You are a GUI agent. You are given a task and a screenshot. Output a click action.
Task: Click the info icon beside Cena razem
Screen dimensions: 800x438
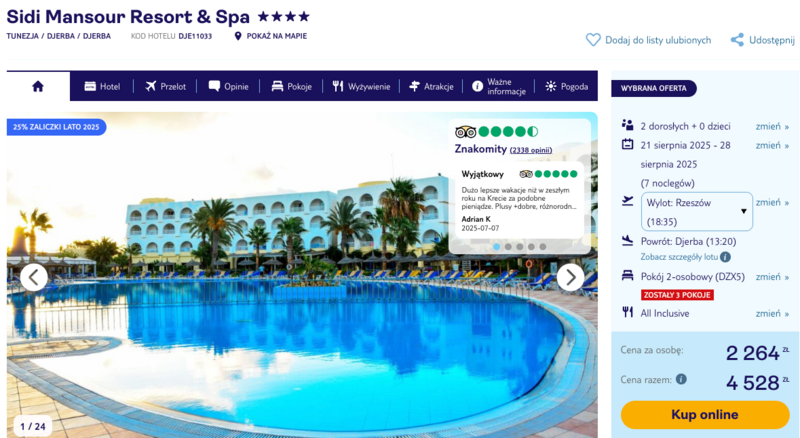[681, 379]
